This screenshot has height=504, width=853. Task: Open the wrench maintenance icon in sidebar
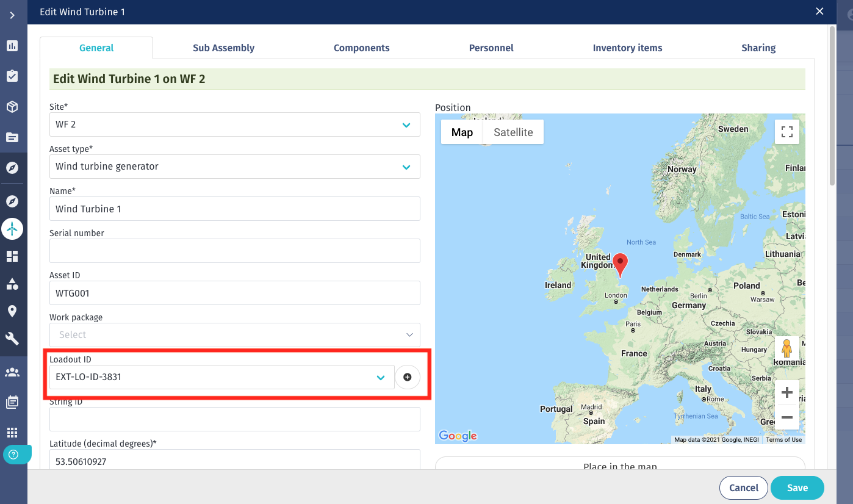point(12,339)
